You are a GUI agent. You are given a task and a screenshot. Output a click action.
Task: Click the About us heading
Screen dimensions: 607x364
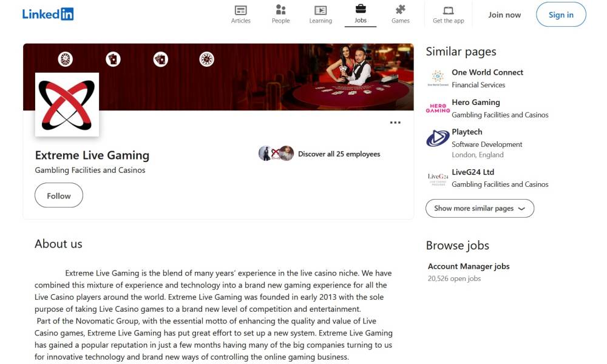(58, 244)
